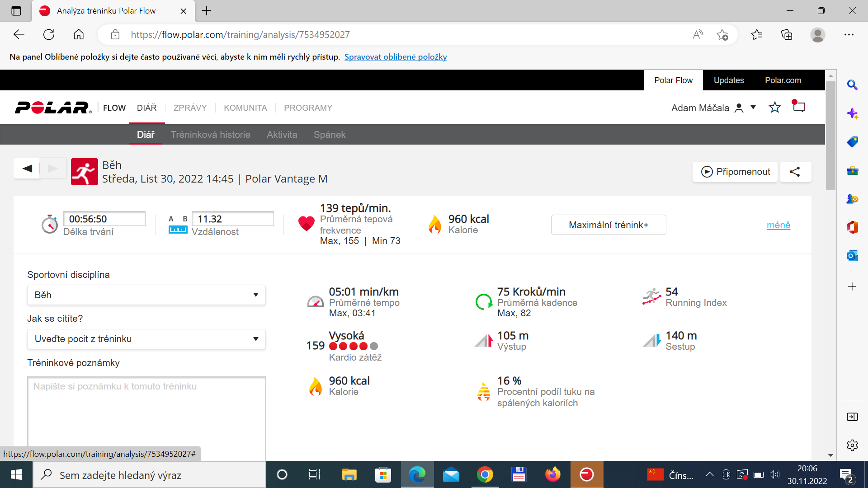Select the PROGRAMY menu item

308,108
